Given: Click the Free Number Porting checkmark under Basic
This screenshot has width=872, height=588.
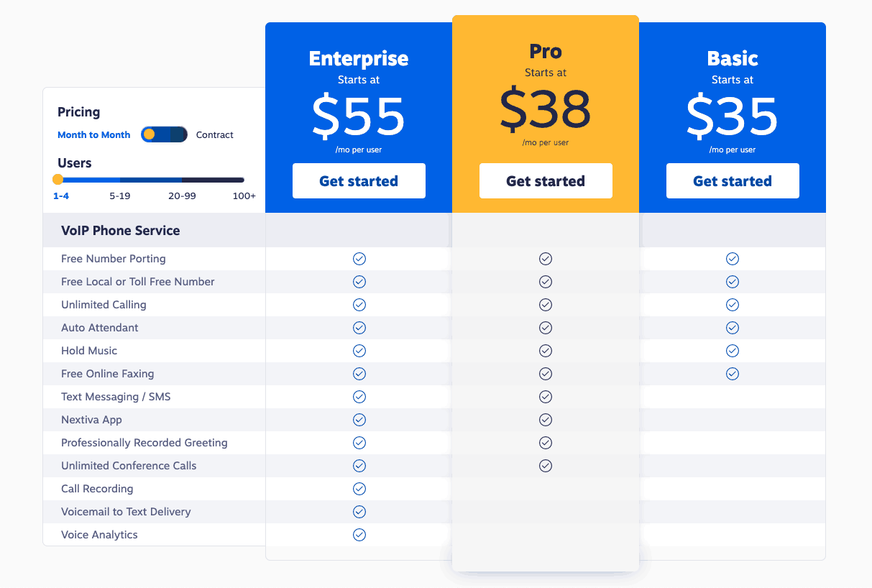Looking at the screenshot, I should [x=732, y=258].
